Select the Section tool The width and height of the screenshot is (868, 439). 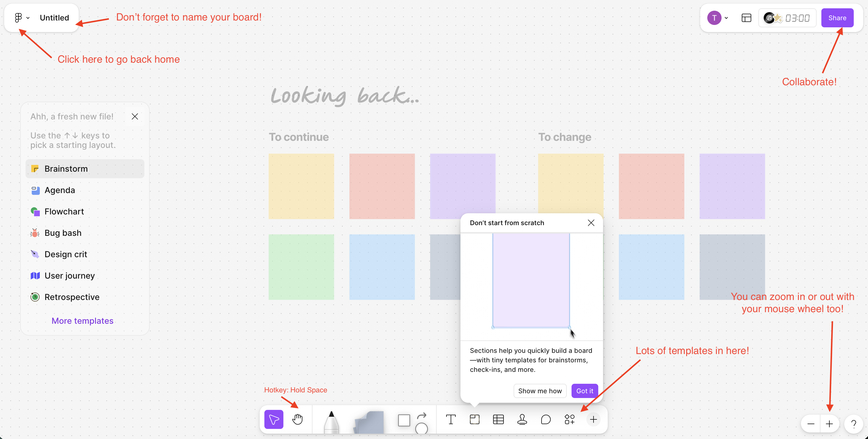[474, 419]
